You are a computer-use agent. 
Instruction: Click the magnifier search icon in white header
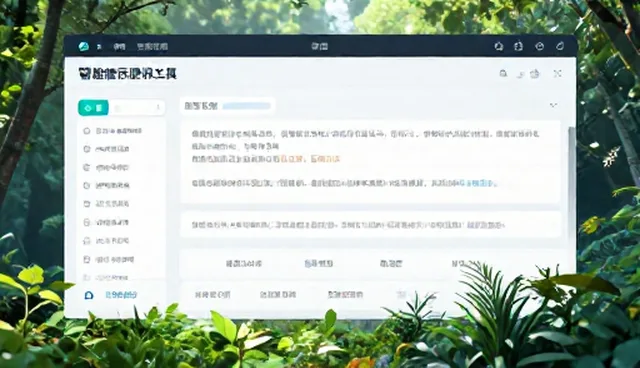click(503, 73)
